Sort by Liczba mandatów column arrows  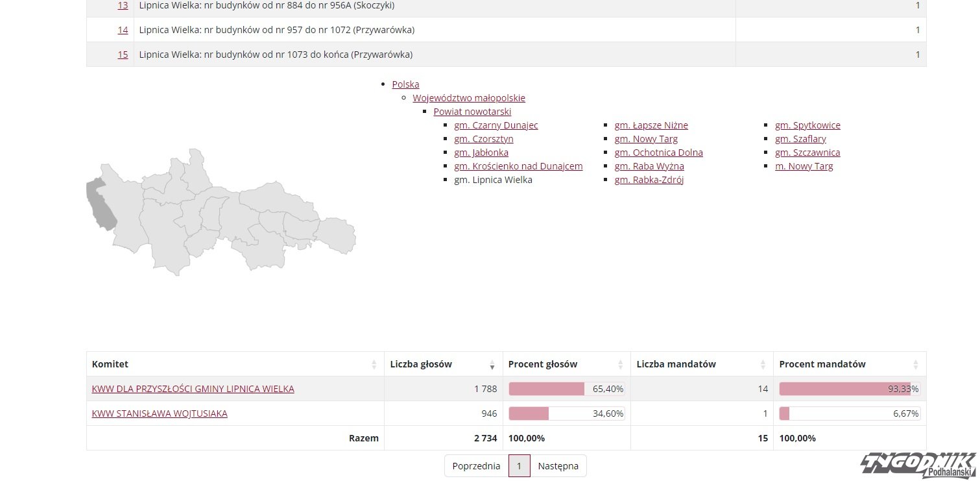[763, 364]
